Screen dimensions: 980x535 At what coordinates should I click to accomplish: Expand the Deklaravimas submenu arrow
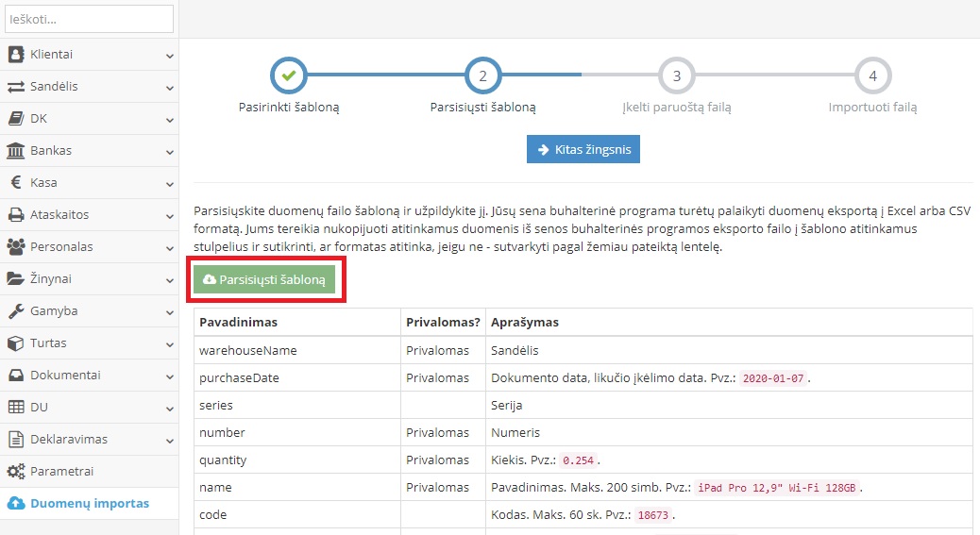pos(170,441)
